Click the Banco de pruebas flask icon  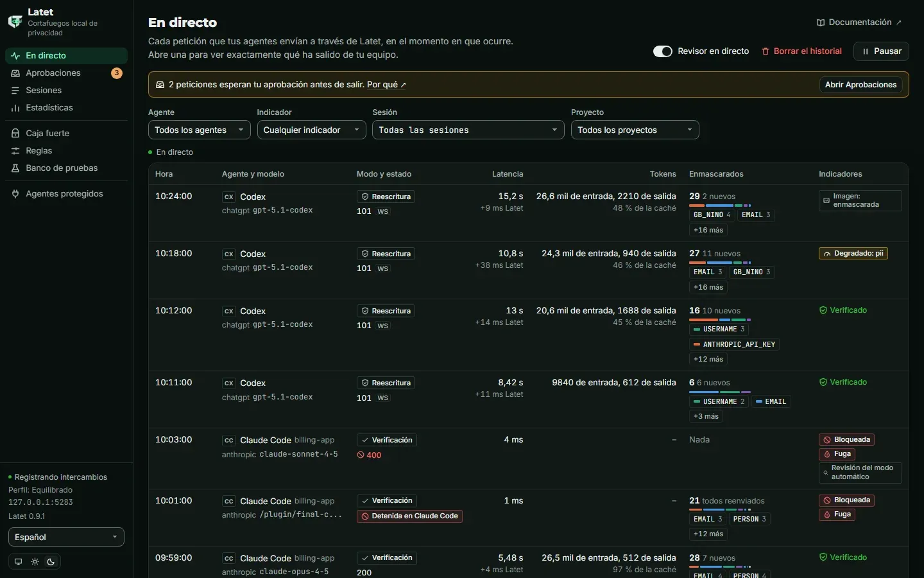pos(15,168)
